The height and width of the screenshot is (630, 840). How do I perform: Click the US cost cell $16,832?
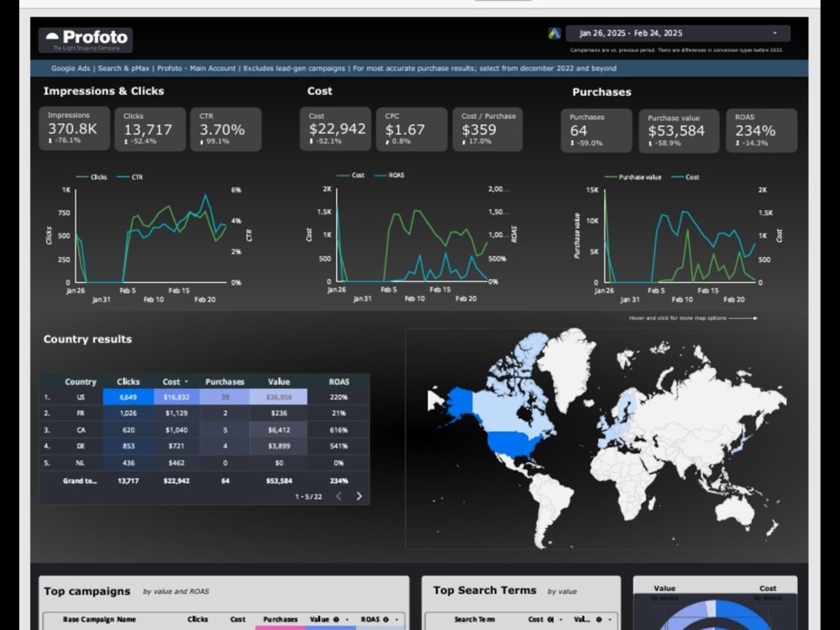pos(176,397)
